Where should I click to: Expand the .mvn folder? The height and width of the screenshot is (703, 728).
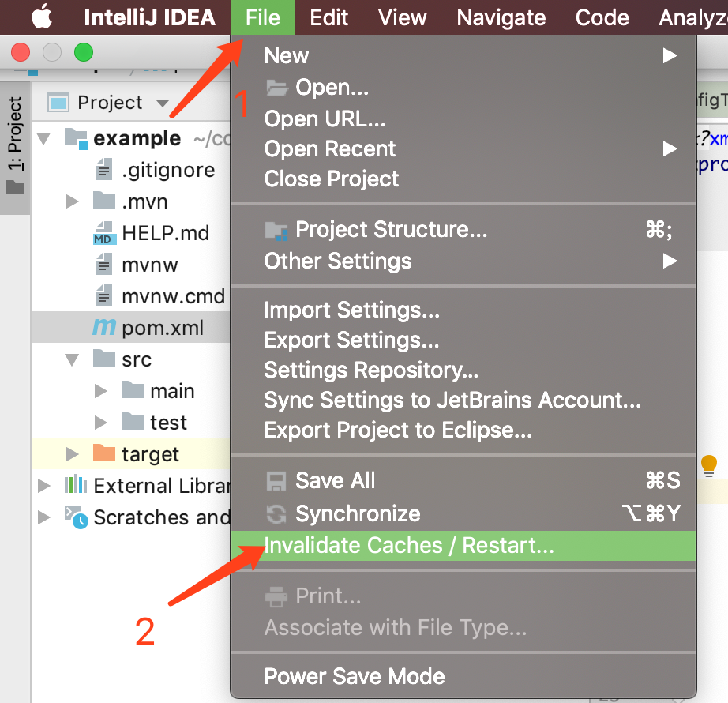(x=73, y=201)
